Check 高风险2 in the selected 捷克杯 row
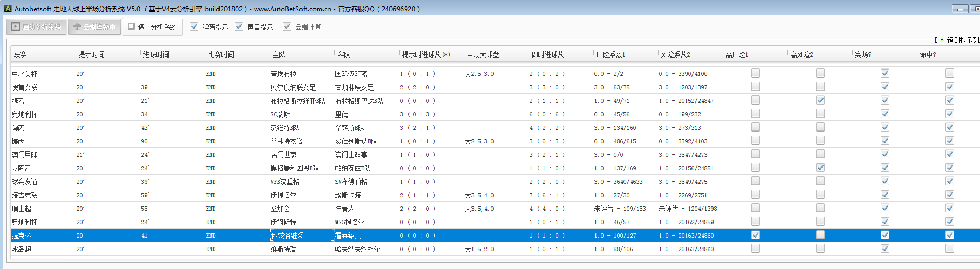The width and height of the screenshot is (980, 269). pyautogui.click(x=820, y=235)
